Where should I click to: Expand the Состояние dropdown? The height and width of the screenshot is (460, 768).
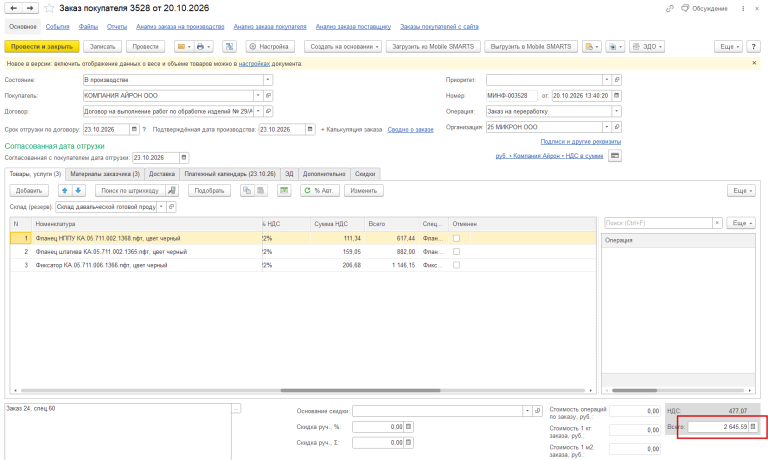268,80
